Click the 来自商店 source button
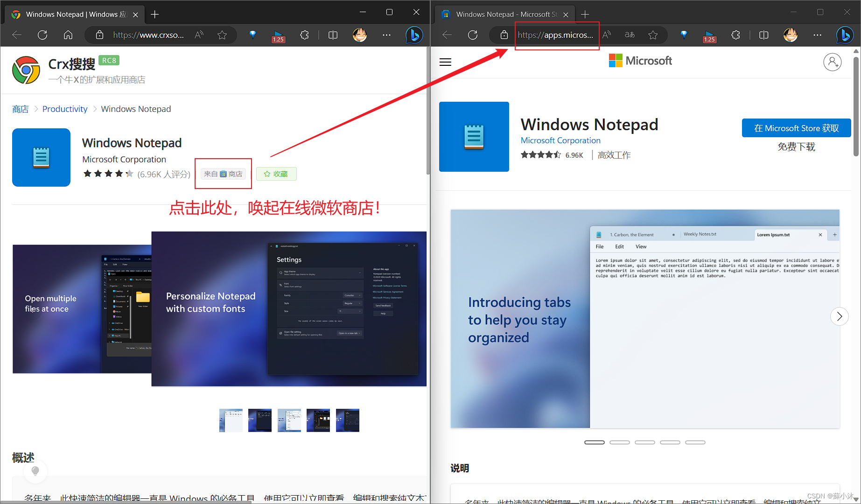The image size is (861, 504). point(223,174)
